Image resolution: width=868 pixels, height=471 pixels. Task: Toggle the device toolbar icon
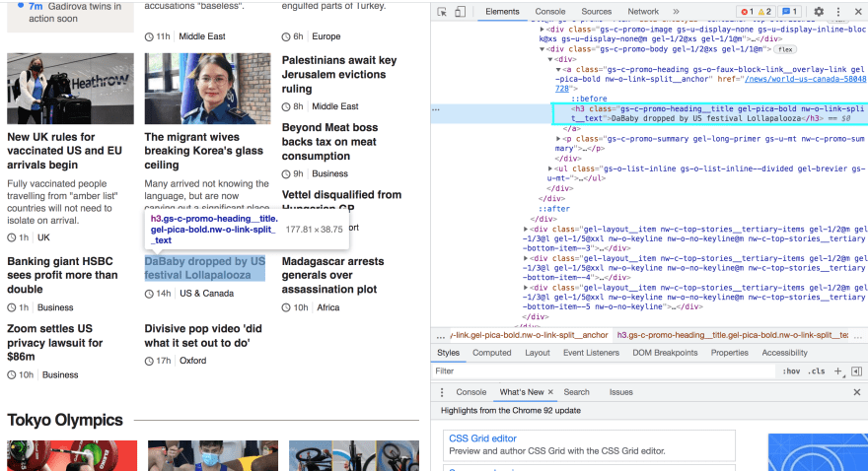click(x=460, y=12)
